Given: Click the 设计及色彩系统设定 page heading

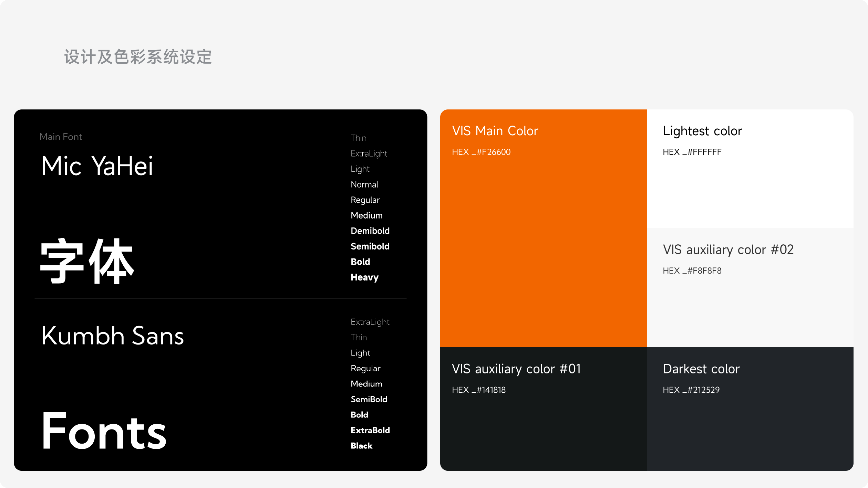Looking at the screenshot, I should click(138, 57).
